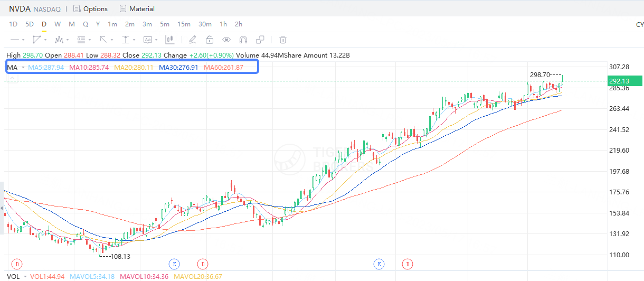Toggle drawings visibility with eye icon
This screenshot has width=644, height=281.
(226, 40)
